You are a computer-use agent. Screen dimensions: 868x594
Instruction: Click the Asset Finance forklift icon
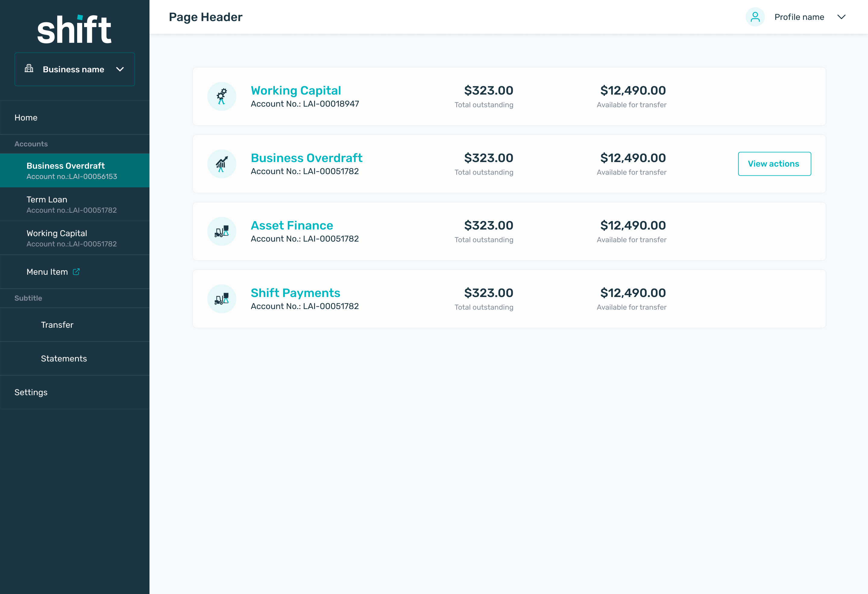pos(222,231)
